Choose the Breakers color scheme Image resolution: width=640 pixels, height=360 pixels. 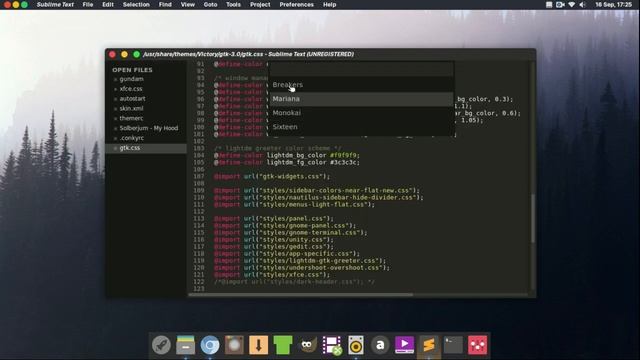click(x=361, y=85)
